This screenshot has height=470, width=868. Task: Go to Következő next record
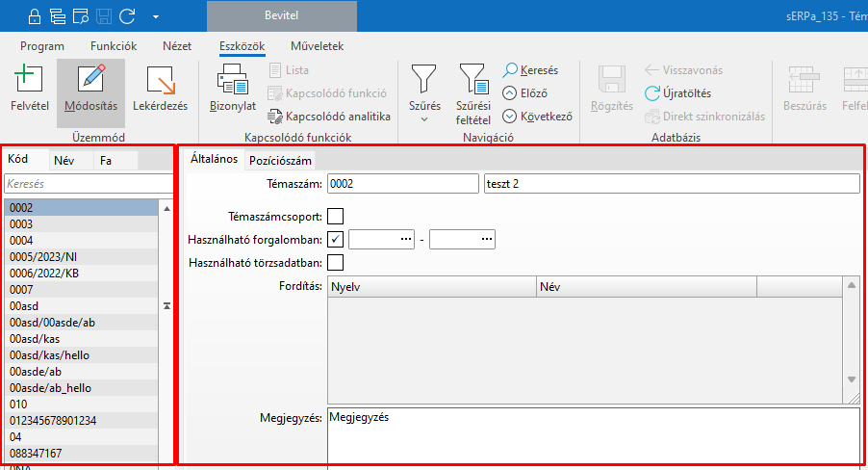point(537,117)
